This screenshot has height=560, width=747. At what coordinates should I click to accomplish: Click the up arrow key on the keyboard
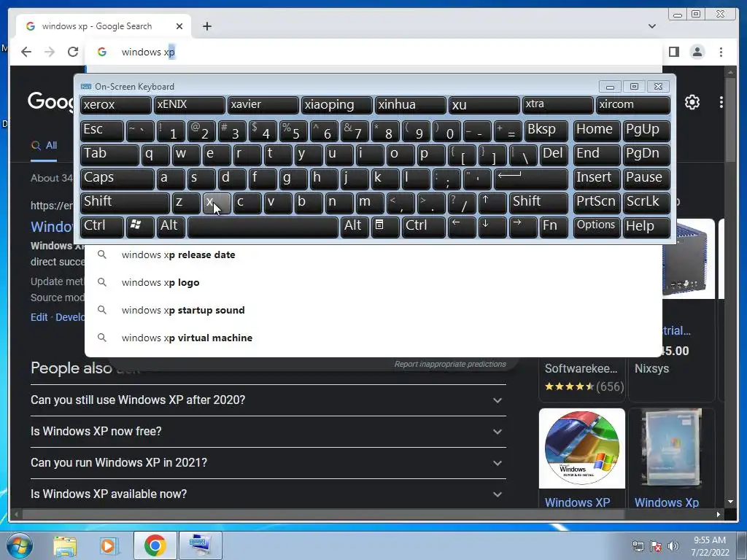[x=492, y=203]
